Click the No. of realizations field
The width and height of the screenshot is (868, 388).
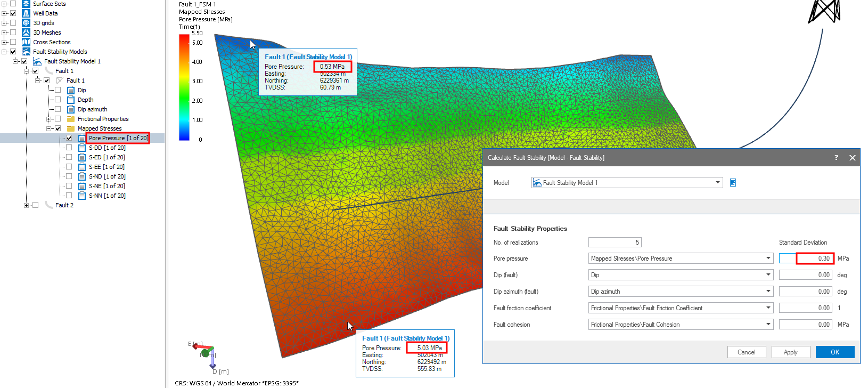tap(615, 242)
